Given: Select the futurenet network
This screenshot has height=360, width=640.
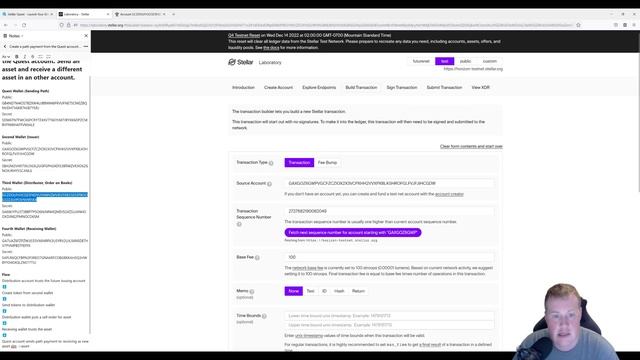Looking at the screenshot, I should (421, 61).
